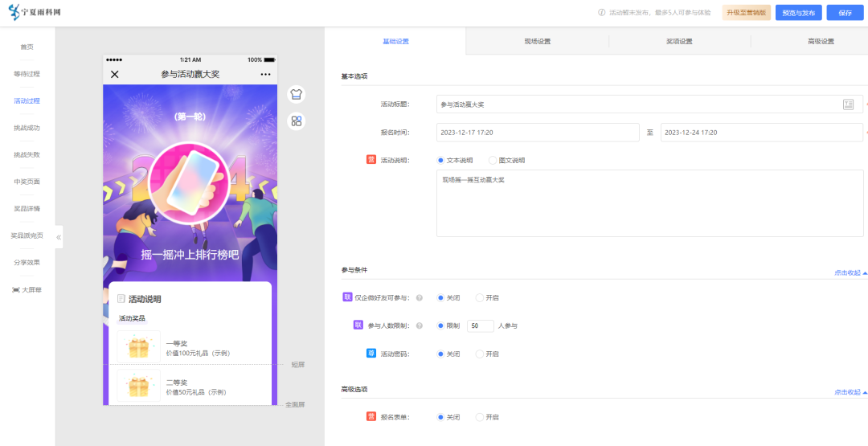The image size is (868, 446).
Task: Open 活动过程 in left sidebar
Action: (x=27, y=100)
